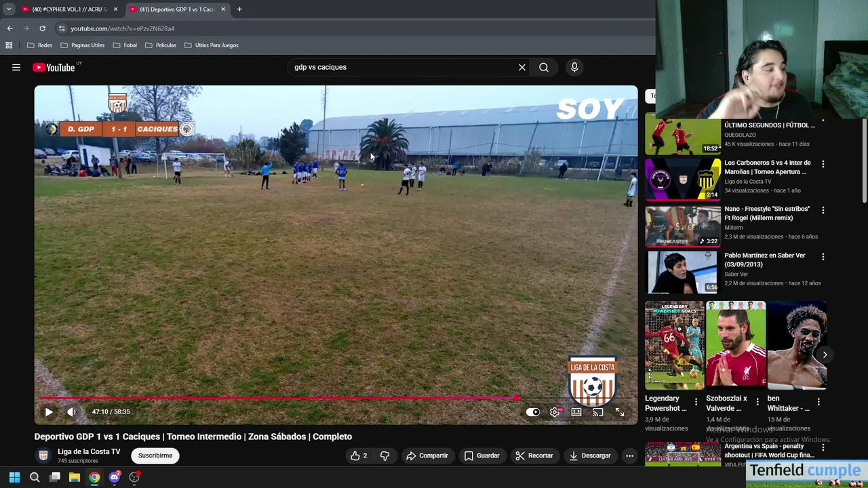Cast the video to a device
Screen dimensions: 868x488
click(x=598, y=411)
